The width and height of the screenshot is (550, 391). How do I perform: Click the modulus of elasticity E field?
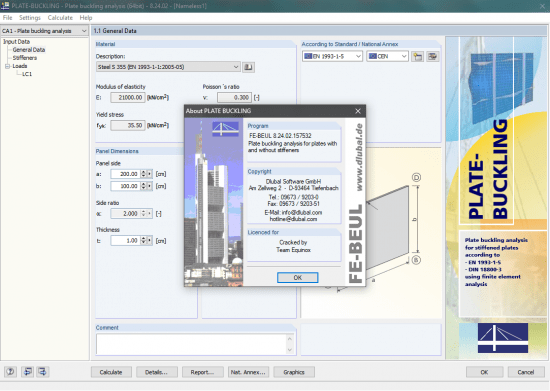(x=127, y=97)
